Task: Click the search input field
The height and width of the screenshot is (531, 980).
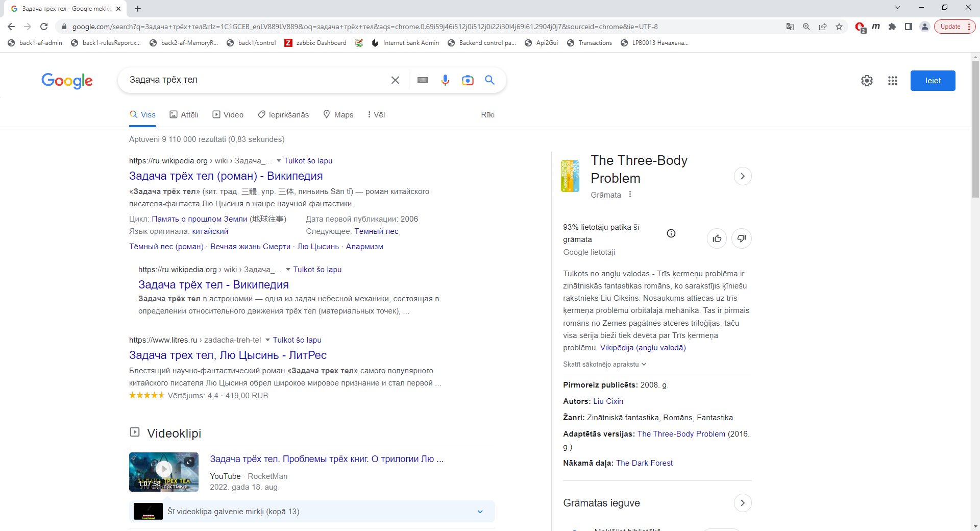Action: 255,80
